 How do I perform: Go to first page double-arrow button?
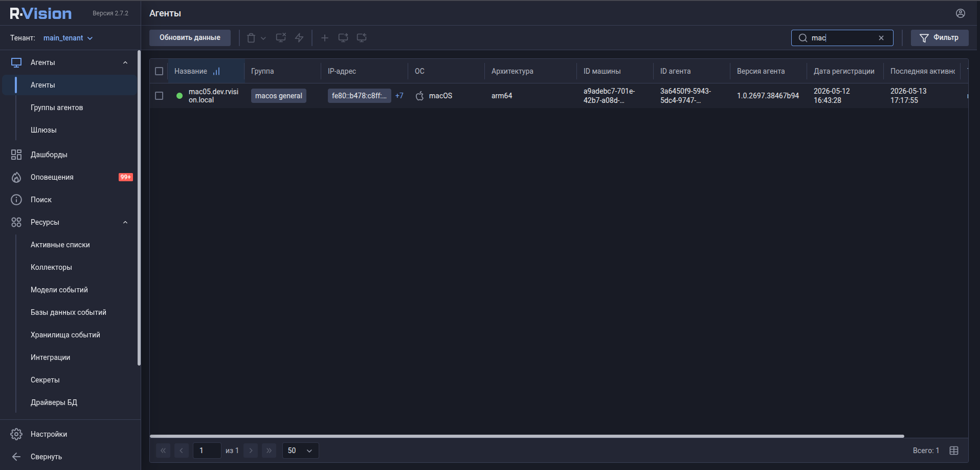click(163, 451)
